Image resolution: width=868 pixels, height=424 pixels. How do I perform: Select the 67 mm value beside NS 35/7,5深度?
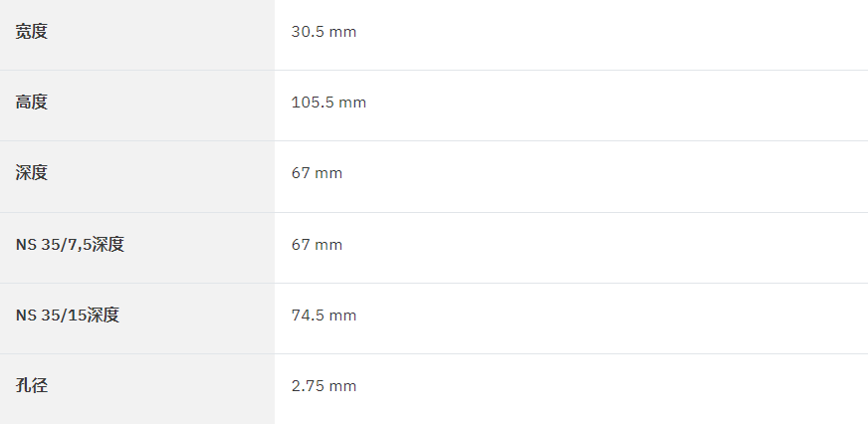pos(317,244)
